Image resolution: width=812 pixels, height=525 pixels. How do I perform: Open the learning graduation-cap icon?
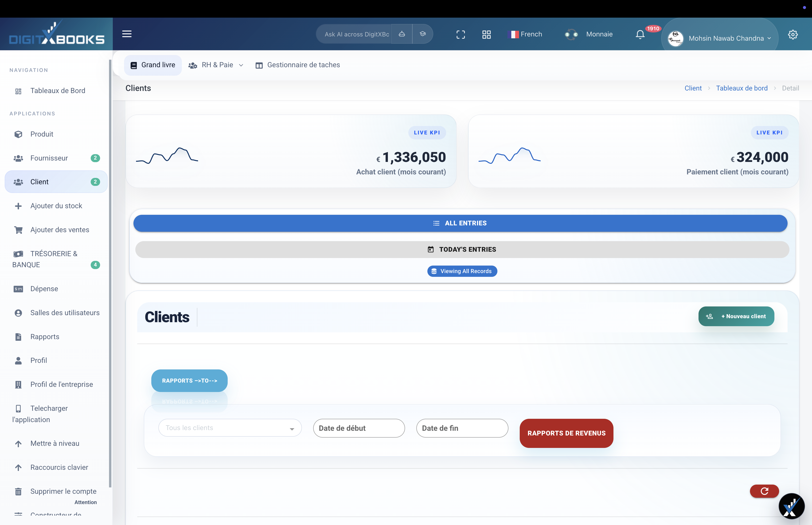pos(423,34)
